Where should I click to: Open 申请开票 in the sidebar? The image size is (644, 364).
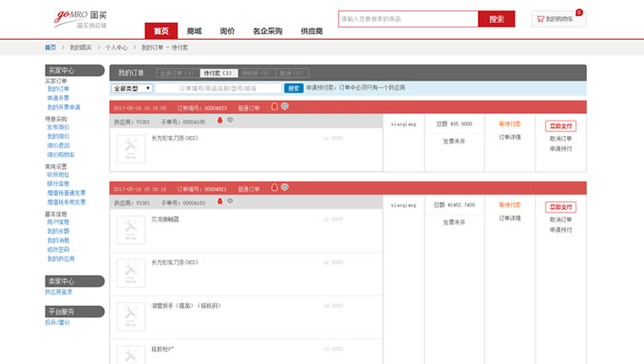coord(58,98)
